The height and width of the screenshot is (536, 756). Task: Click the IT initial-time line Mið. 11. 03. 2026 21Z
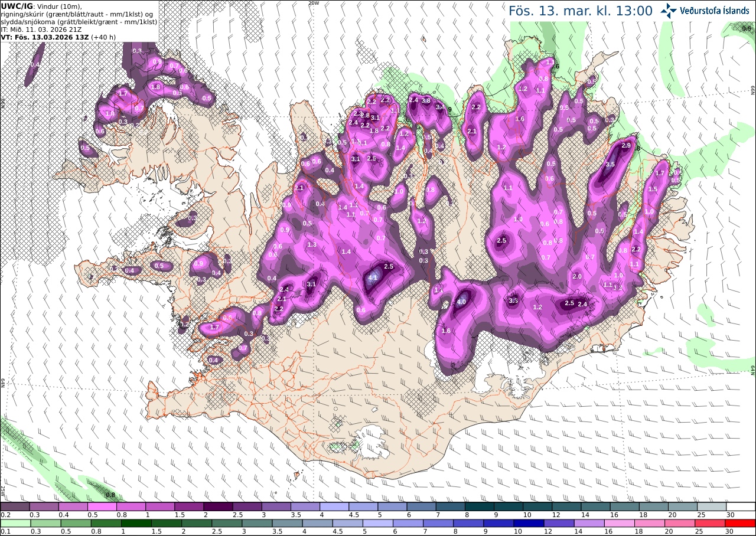click(41, 29)
